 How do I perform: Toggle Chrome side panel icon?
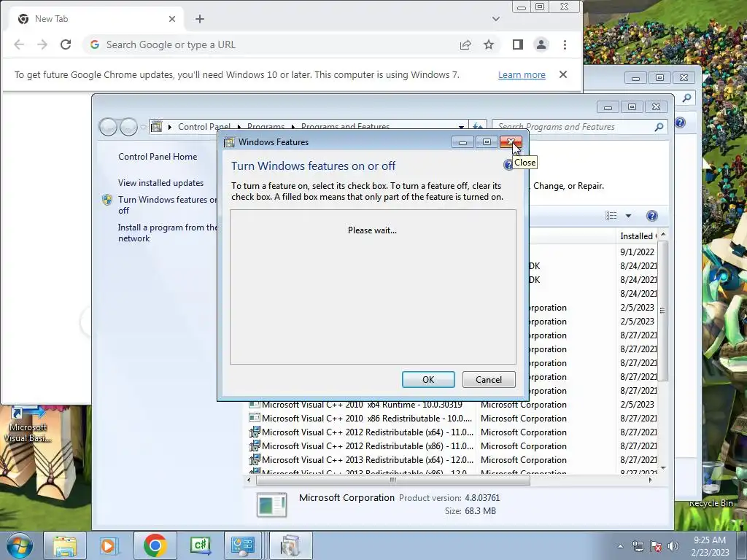click(518, 44)
